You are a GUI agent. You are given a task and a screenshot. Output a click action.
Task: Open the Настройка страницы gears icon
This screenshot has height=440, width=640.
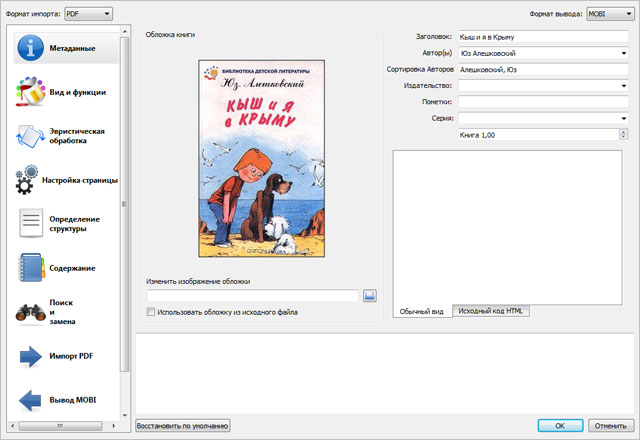point(27,180)
